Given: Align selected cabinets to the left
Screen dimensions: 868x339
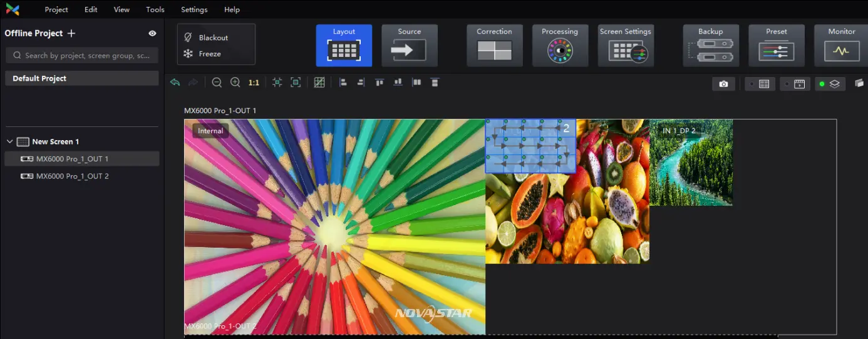Looking at the screenshot, I should pyautogui.click(x=343, y=83).
